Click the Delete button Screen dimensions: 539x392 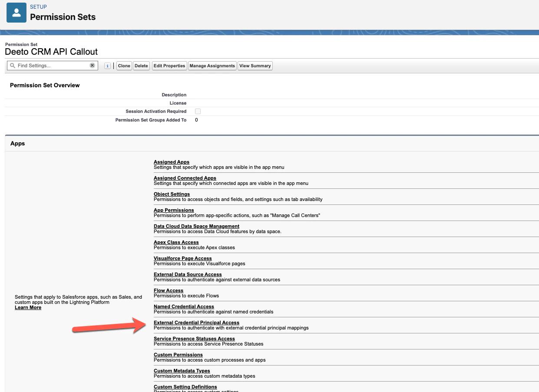tap(141, 66)
